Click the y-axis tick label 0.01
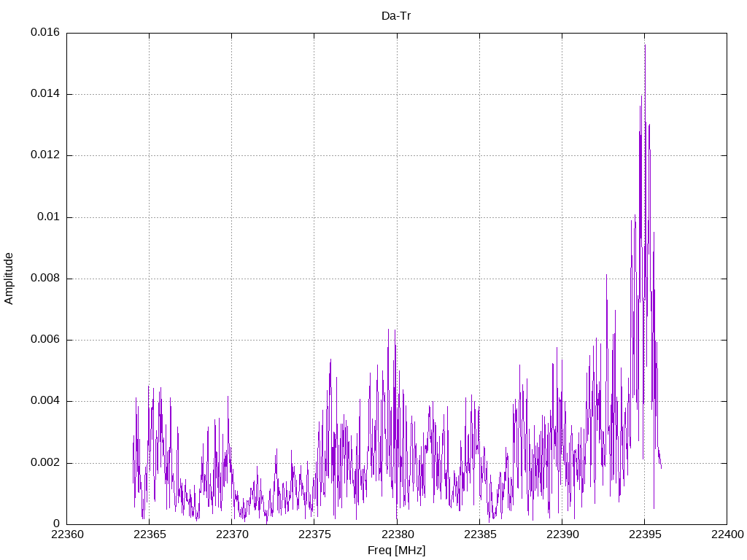747x560 pixels. pos(49,217)
